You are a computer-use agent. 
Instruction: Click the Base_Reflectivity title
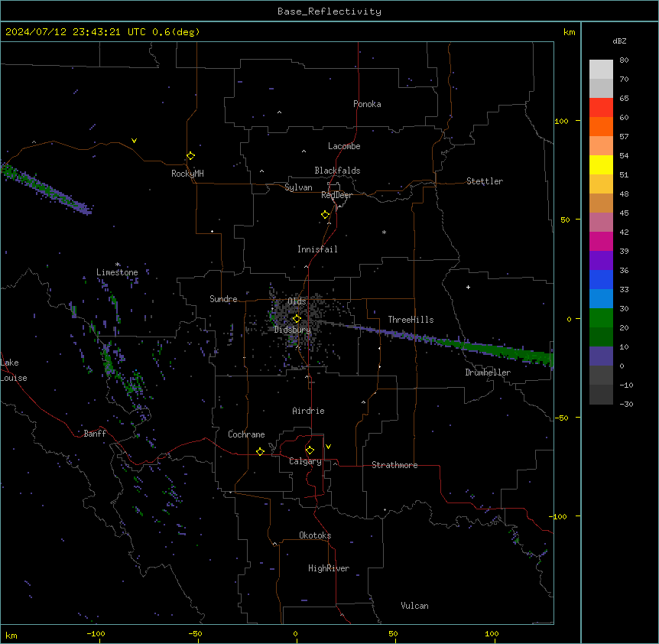(329, 11)
